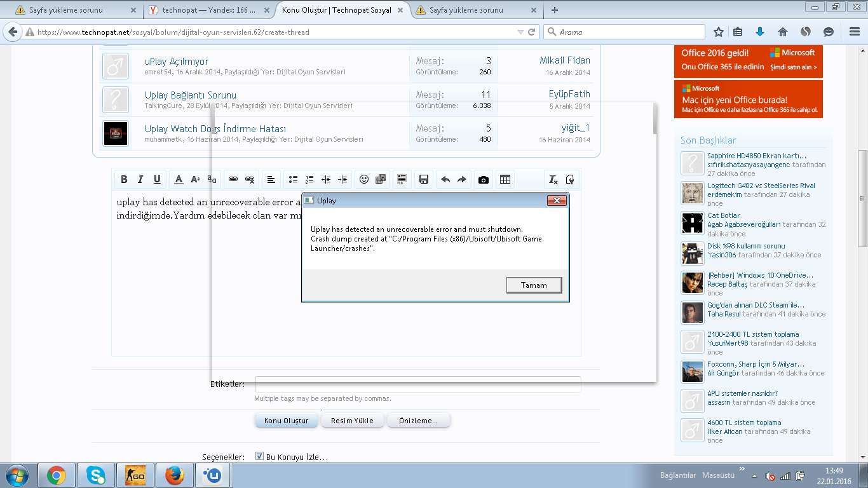This screenshot has width=868, height=488.
Task: Decrease indent of the text
Action: [326, 180]
